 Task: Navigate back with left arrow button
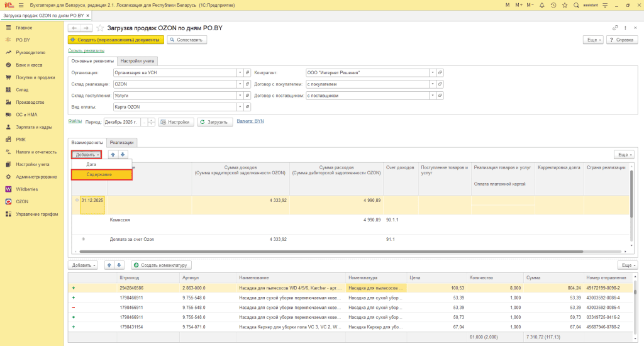[x=74, y=28]
